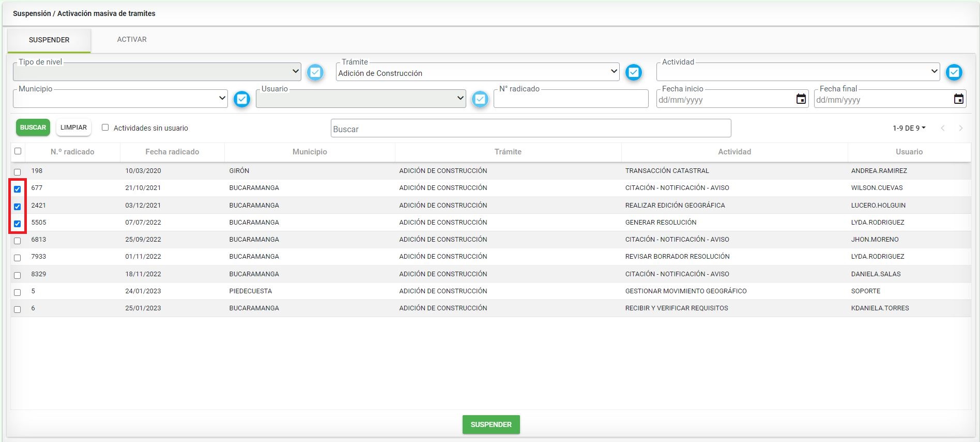This screenshot has height=442, width=980.
Task: Sort by Fecha radicado column header
Action: click(x=172, y=152)
